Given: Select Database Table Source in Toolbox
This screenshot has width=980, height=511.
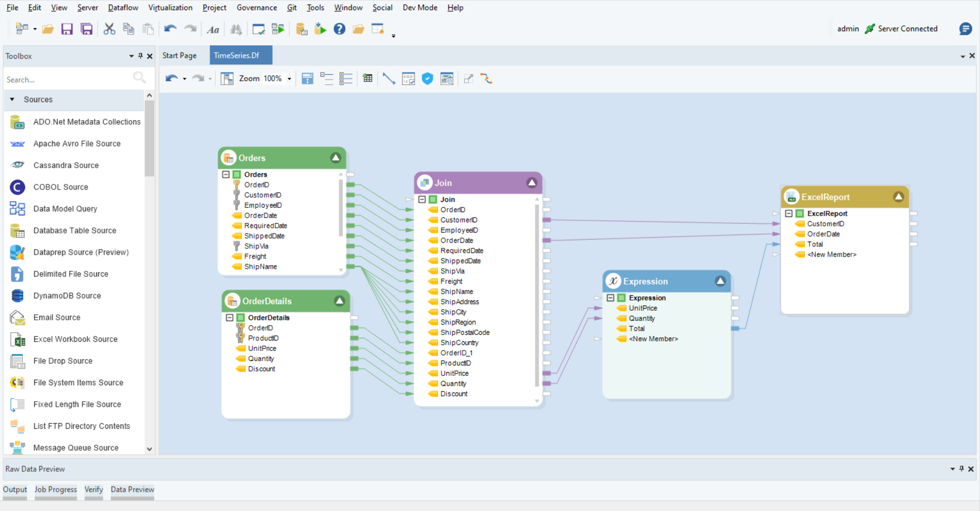Looking at the screenshot, I should pyautogui.click(x=75, y=230).
